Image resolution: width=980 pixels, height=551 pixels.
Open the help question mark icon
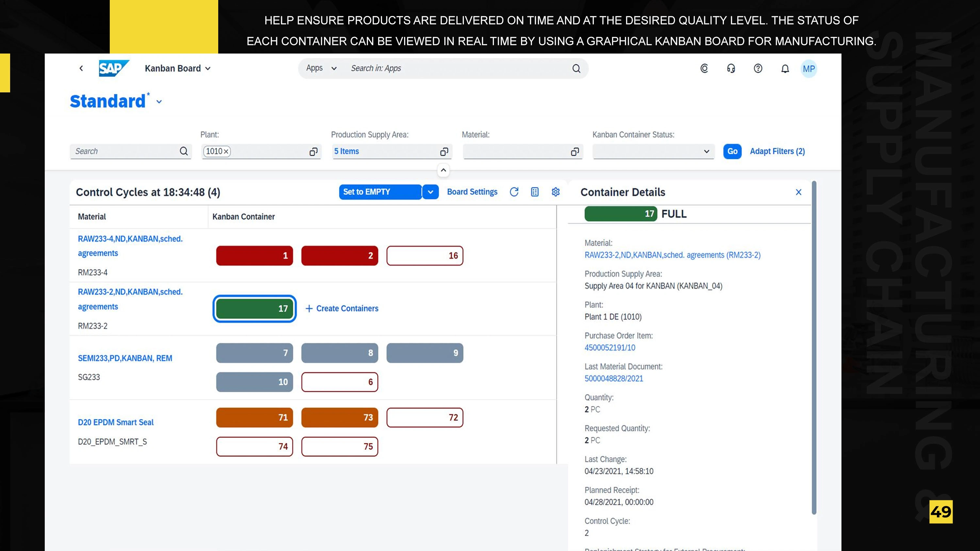pos(758,69)
